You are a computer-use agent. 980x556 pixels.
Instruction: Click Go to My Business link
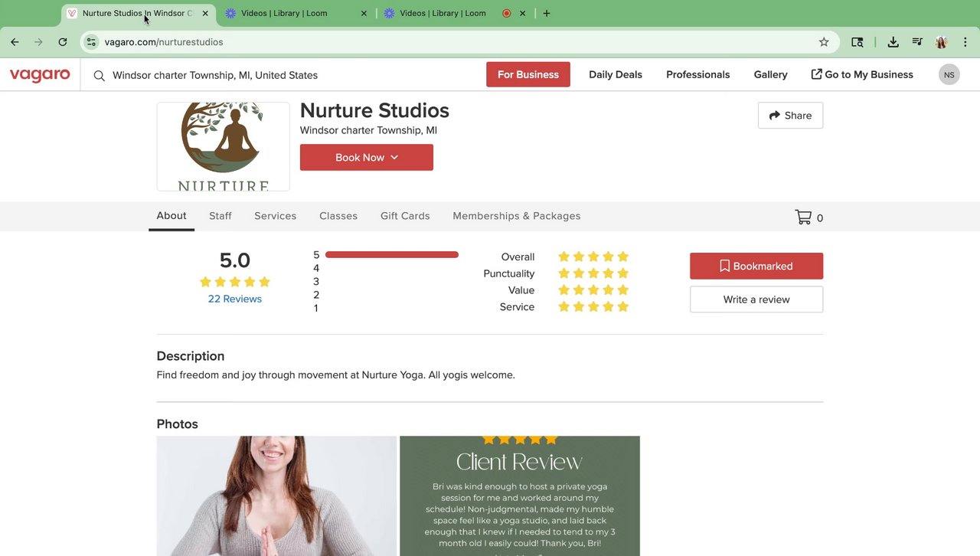862,74
